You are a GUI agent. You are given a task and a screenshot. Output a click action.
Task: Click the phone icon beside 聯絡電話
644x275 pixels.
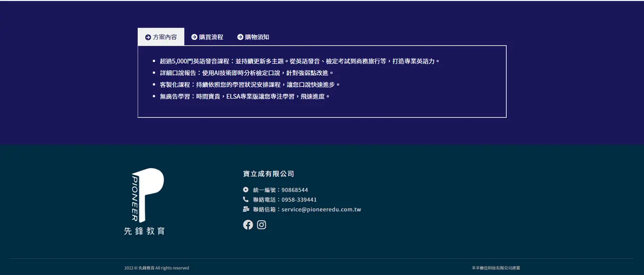(x=246, y=200)
